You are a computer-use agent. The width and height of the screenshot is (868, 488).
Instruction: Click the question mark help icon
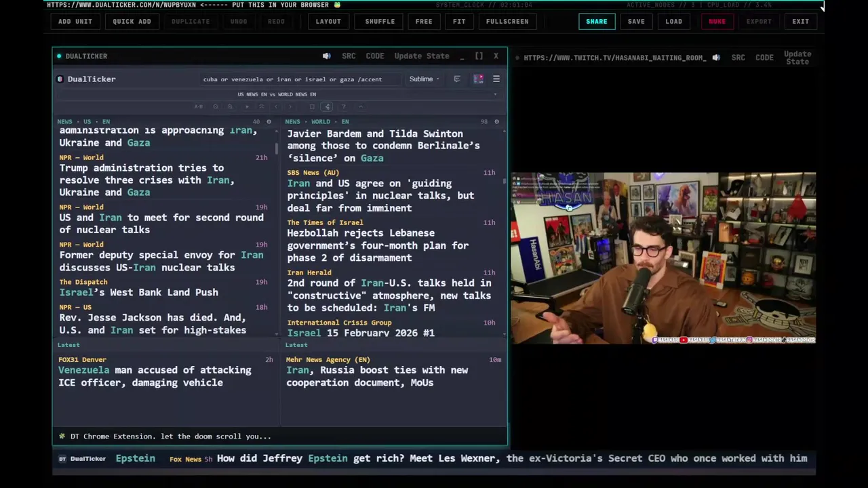point(344,106)
